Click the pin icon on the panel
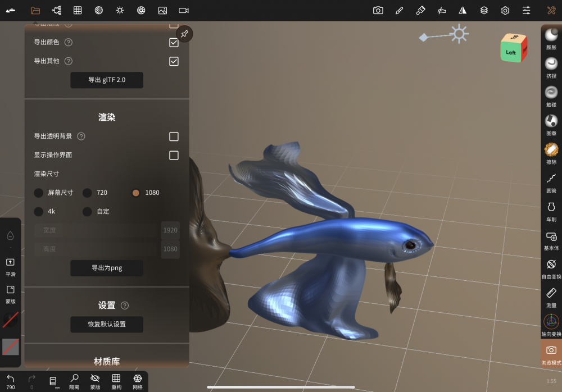 pos(184,34)
